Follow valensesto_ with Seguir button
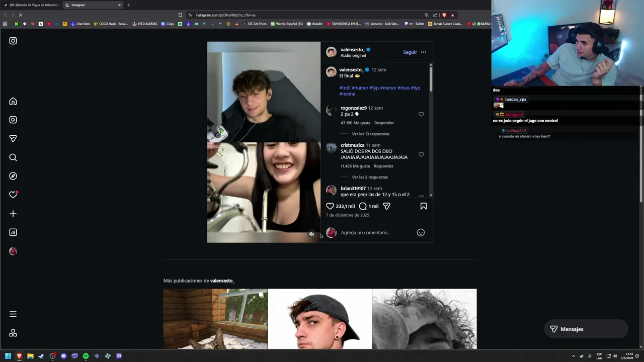The width and height of the screenshot is (644, 362). click(x=410, y=52)
